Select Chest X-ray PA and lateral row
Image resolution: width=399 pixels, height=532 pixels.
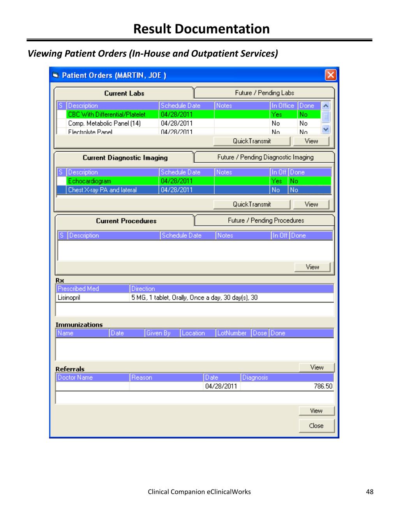(x=102, y=190)
